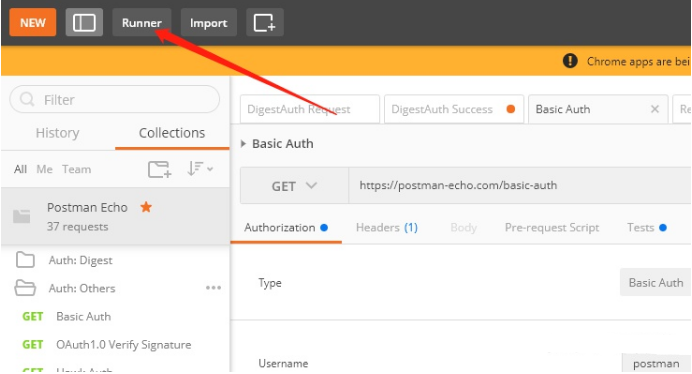Open a new window with plus icon
This screenshot has height=374, width=692.
coord(264,23)
